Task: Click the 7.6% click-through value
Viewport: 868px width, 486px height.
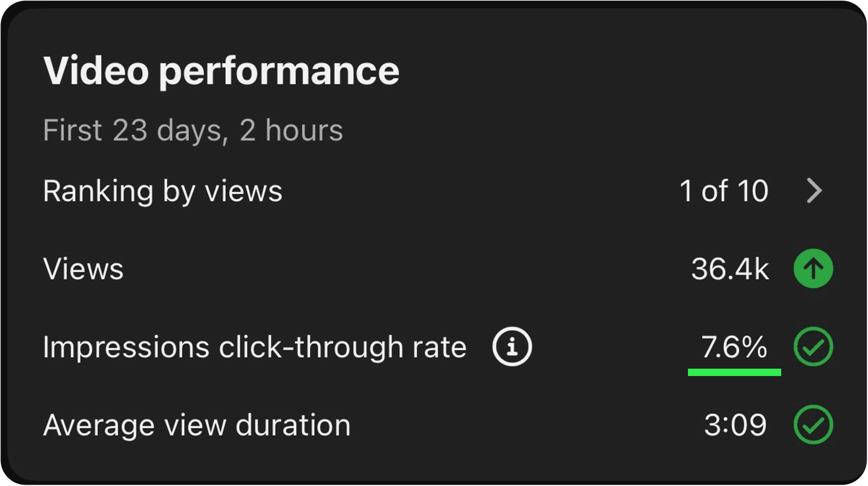Action: pyautogui.click(x=734, y=346)
